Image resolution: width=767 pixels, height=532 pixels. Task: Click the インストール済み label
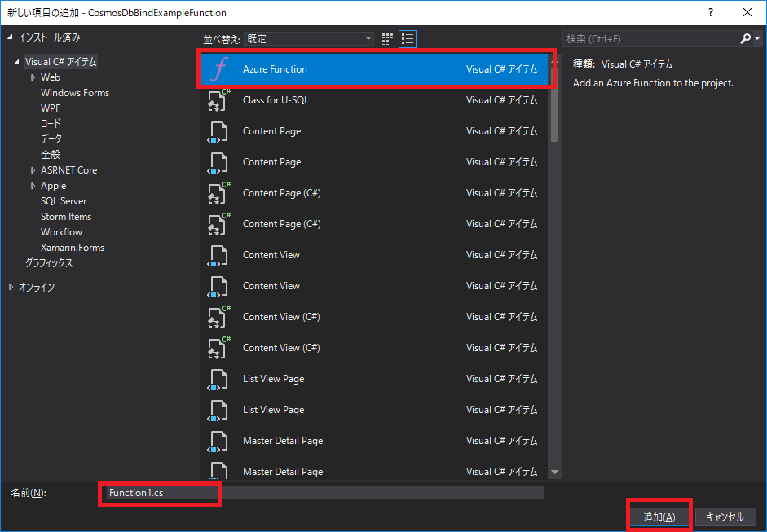pyautogui.click(x=50, y=37)
